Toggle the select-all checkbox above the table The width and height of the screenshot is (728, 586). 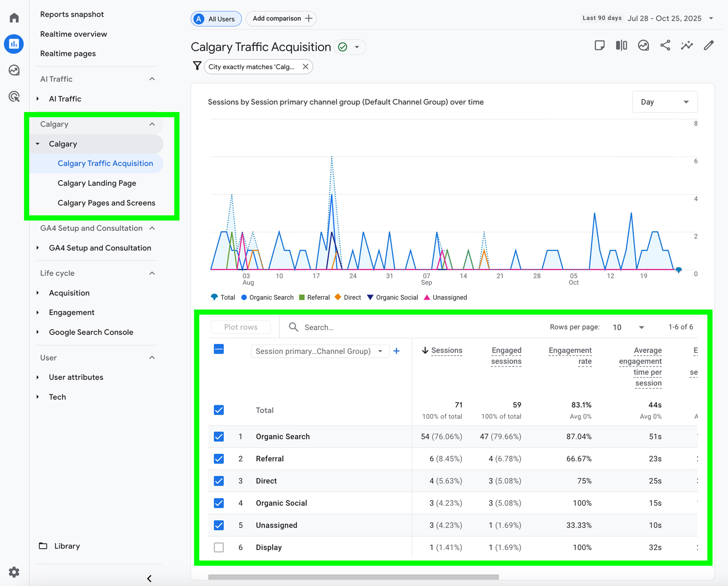pyautogui.click(x=219, y=349)
